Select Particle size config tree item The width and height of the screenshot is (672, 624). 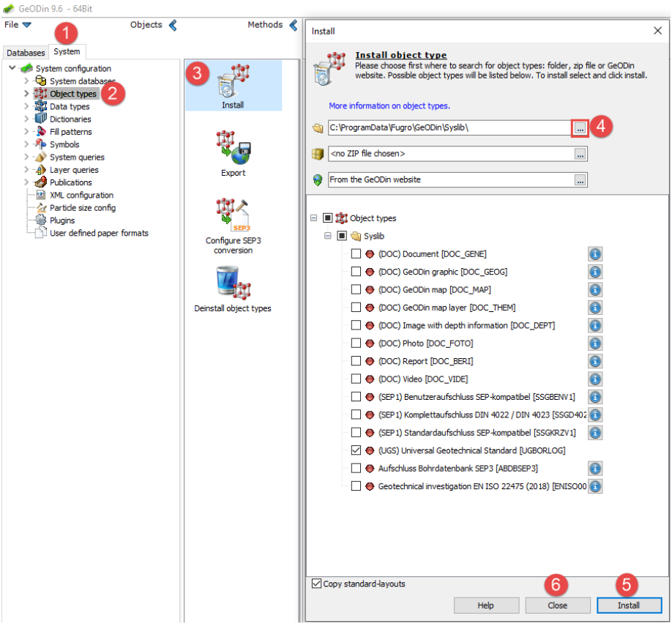coord(81,208)
